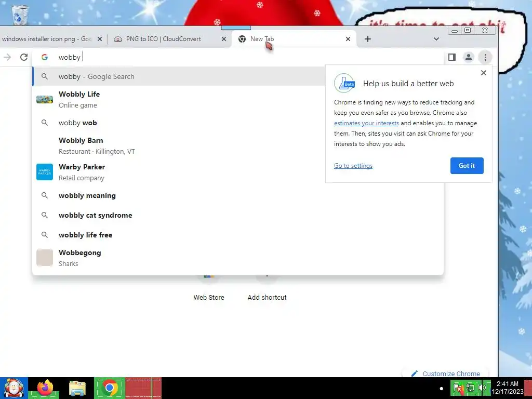
Task: Click the 'Got it' button
Action: [467, 166]
